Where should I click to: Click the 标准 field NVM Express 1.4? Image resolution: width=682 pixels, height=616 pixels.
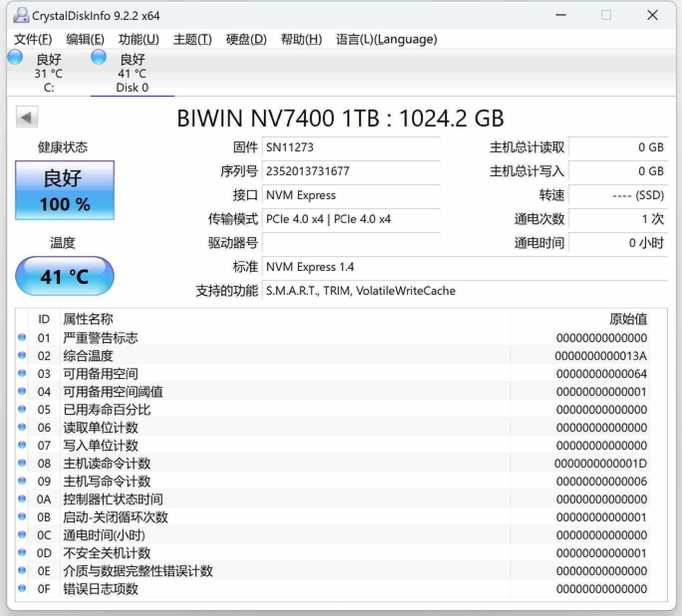[x=464, y=266]
